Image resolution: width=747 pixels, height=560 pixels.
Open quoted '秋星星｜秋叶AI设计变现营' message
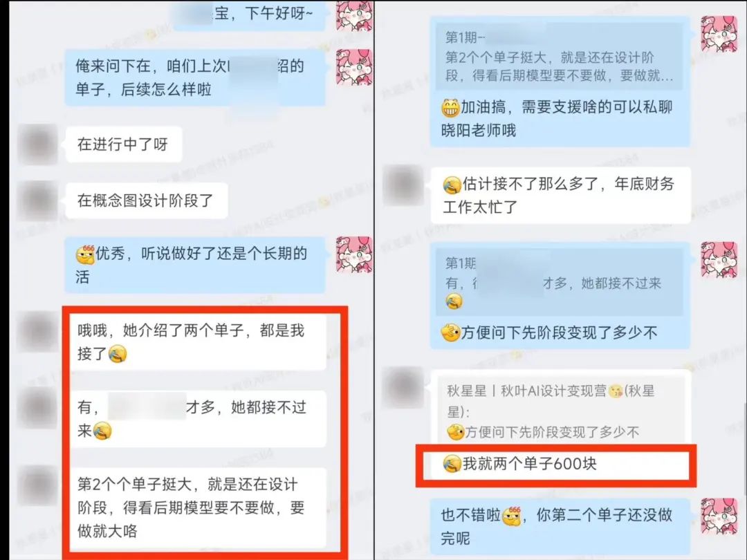click(560, 411)
